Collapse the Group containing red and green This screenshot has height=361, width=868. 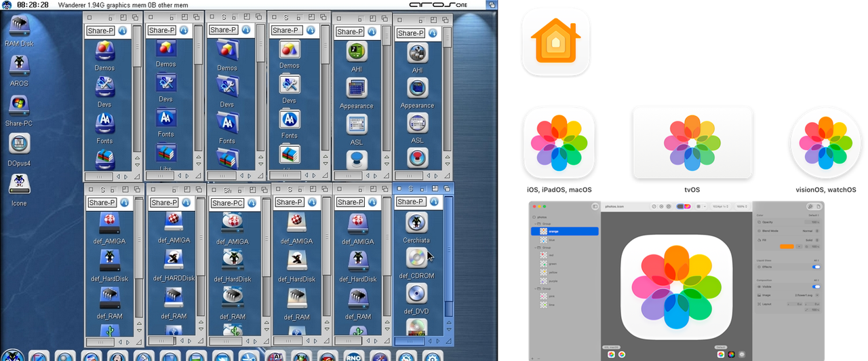tap(534, 248)
